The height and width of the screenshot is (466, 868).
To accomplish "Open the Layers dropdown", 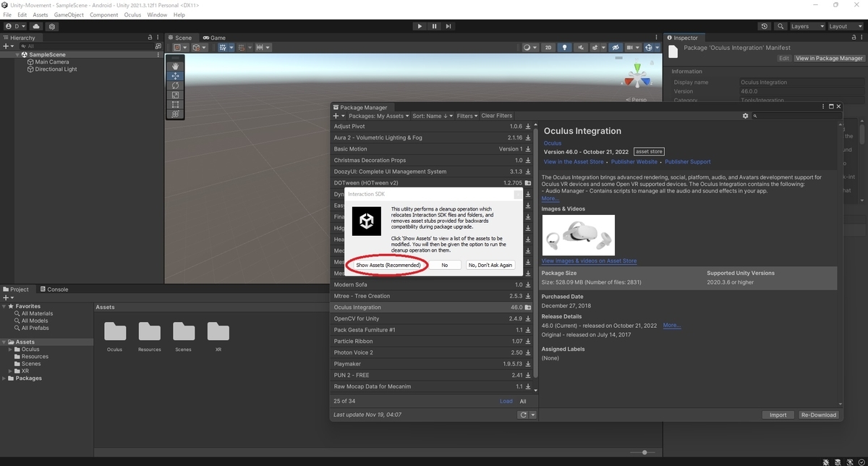I will [807, 26].
